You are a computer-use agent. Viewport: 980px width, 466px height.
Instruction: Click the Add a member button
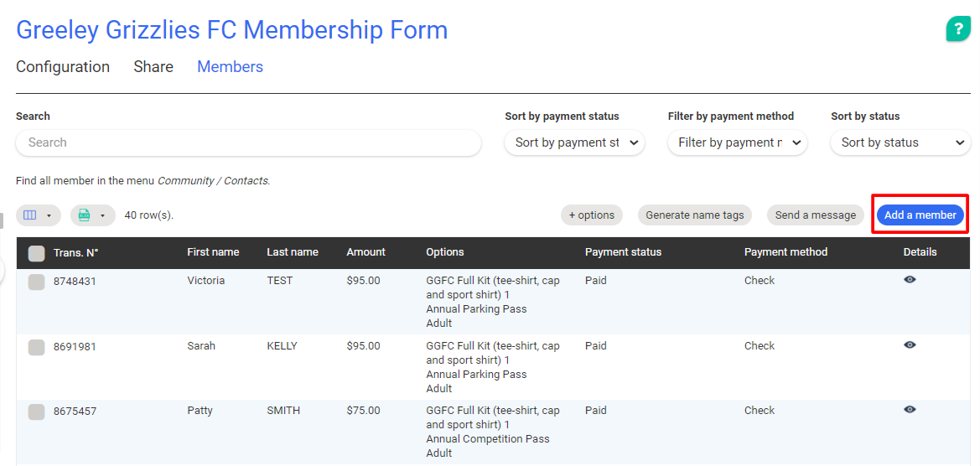point(920,215)
